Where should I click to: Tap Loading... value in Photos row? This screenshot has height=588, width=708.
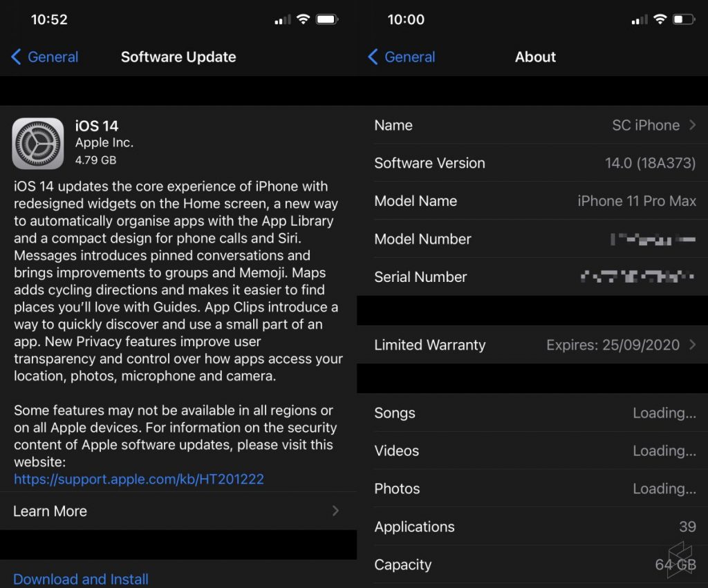[x=664, y=489]
